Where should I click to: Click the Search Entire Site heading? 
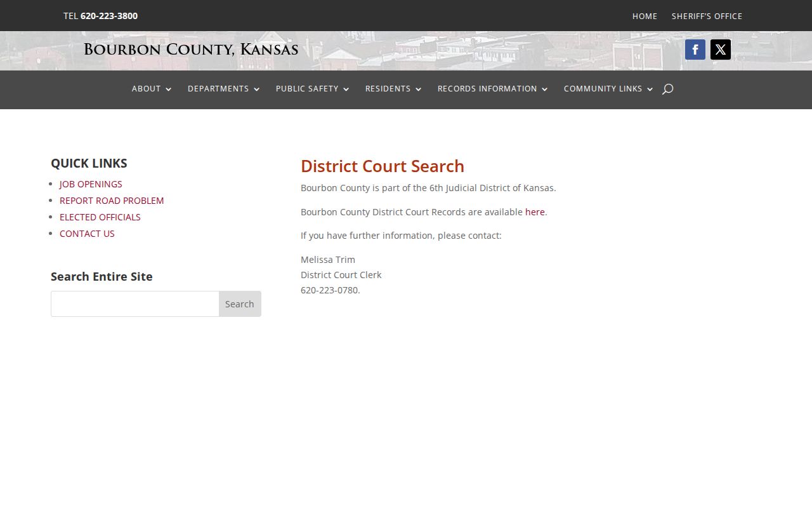tap(101, 277)
